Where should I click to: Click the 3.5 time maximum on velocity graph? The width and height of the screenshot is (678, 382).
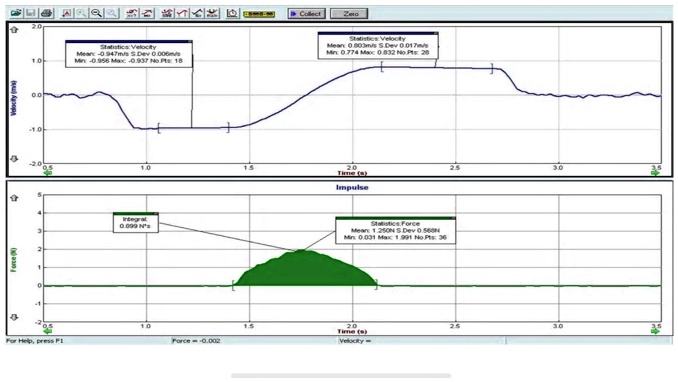pyautogui.click(x=656, y=167)
